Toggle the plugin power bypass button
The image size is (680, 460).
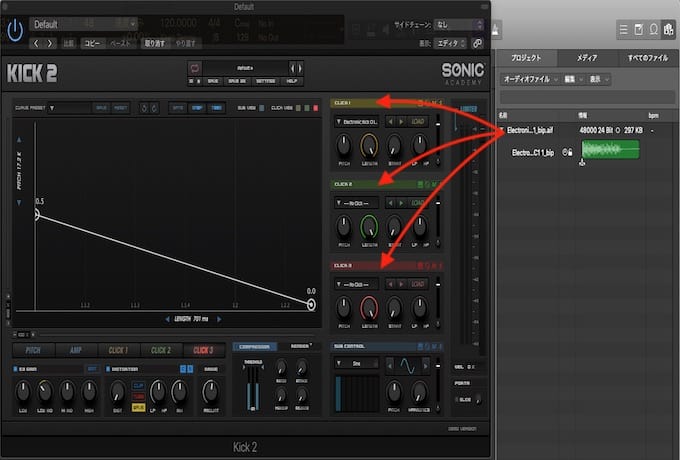point(15,30)
